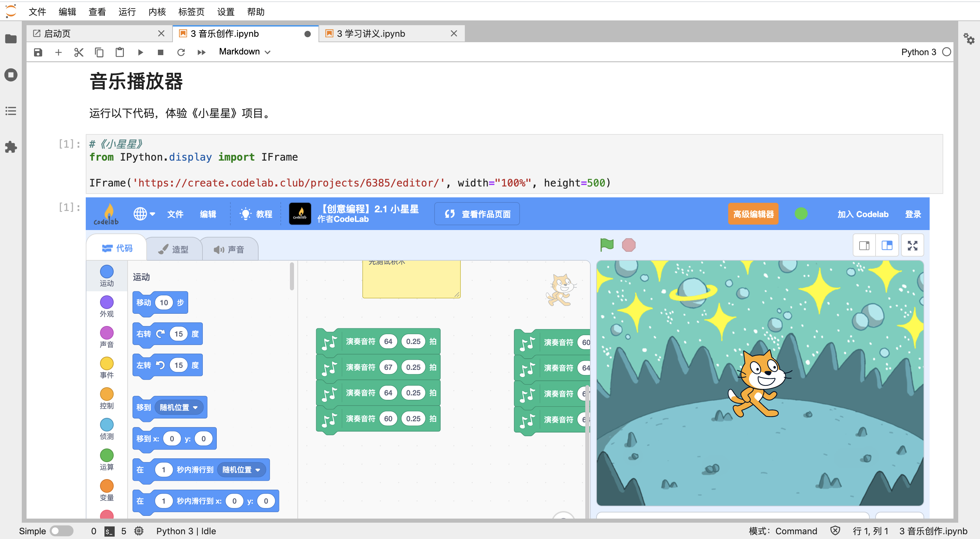980x539 pixels.
Task: Open the cell type Markdown dropdown
Action: tap(245, 52)
